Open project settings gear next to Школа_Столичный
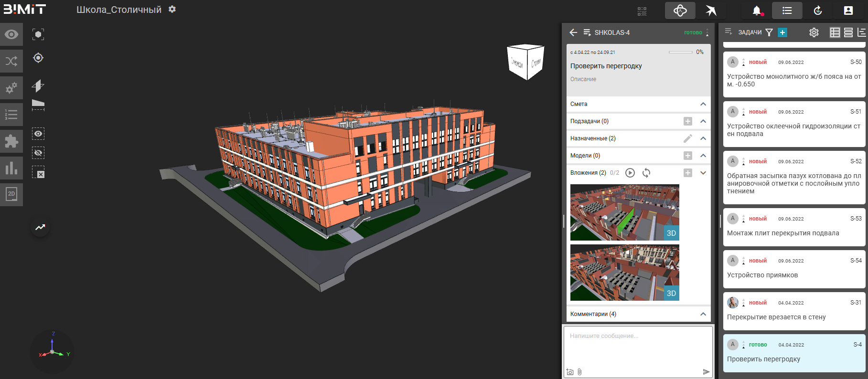868x379 pixels. (172, 10)
